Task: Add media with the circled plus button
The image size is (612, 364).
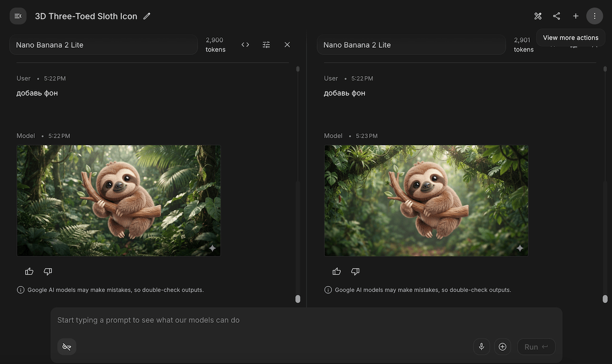Action: point(502,347)
